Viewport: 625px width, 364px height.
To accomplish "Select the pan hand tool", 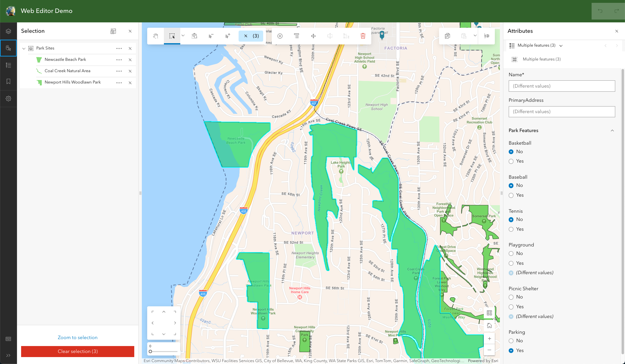I will [x=156, y=36].
